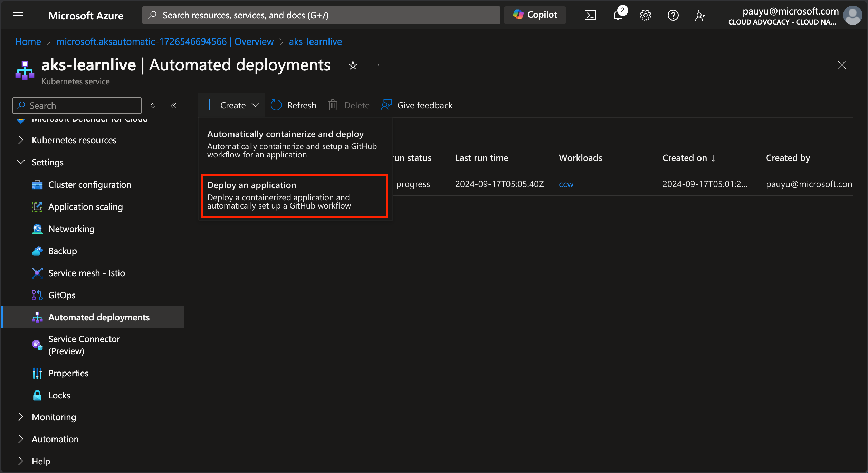Click the Created on date cell
Screen dimensions: 868x473
(x=705, y=184)
